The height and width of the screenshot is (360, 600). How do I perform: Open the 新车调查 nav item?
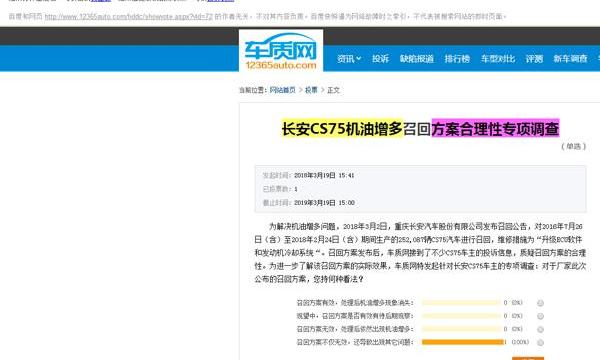[571, 59]
